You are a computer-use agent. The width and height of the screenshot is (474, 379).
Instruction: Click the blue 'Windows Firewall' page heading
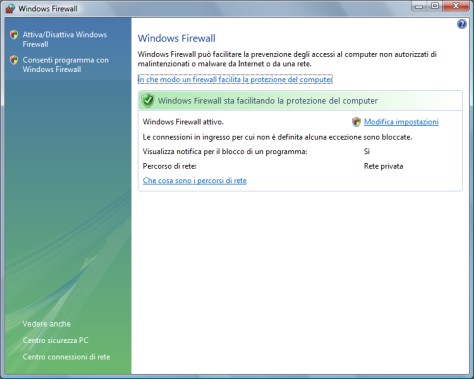(177, 38)
